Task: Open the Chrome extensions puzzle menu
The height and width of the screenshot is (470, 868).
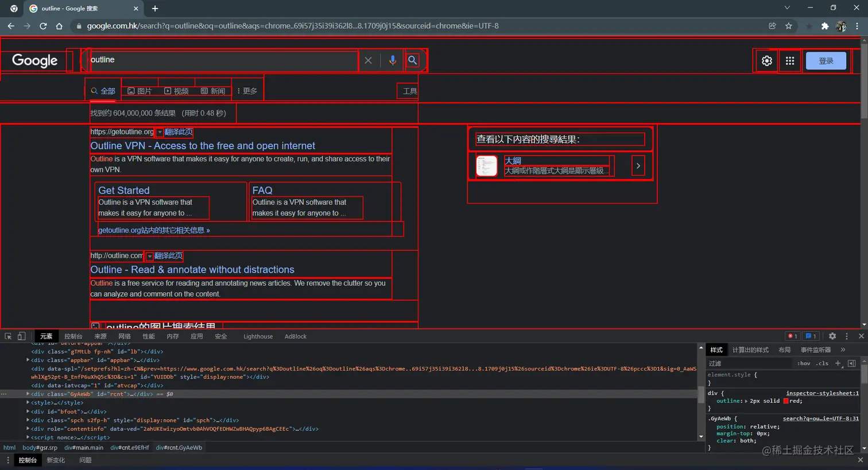Action: tap(825, 26)
